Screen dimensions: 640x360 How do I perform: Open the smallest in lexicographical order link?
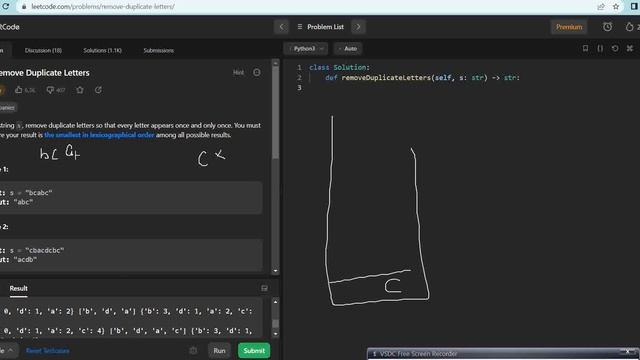click(99, 135)
